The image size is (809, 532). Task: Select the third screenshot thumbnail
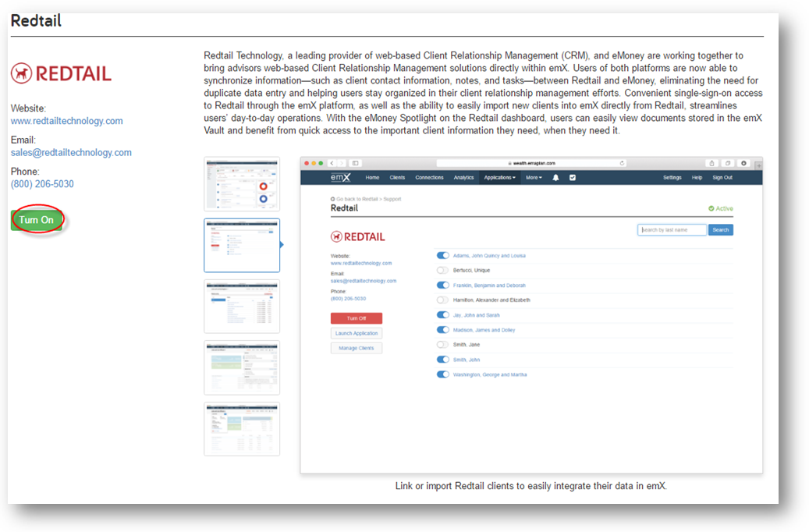coord(242,307)
